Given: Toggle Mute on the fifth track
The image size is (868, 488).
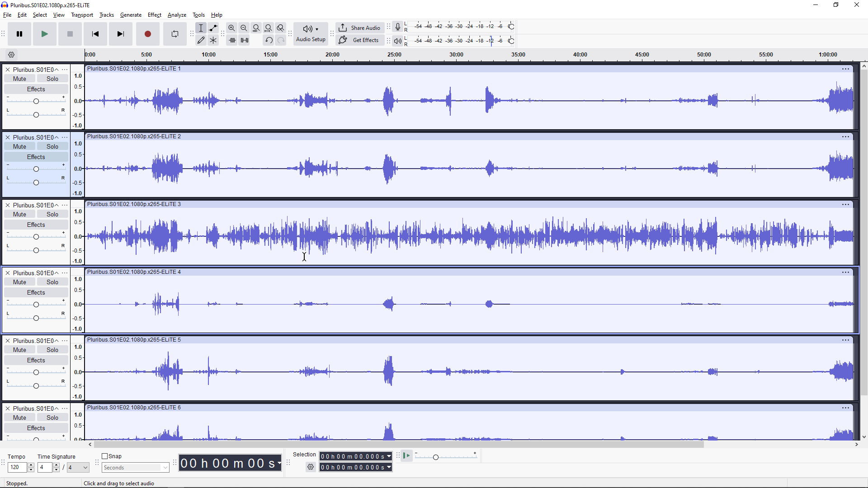Looking at the screenshot, I should [x=19, y=350].
